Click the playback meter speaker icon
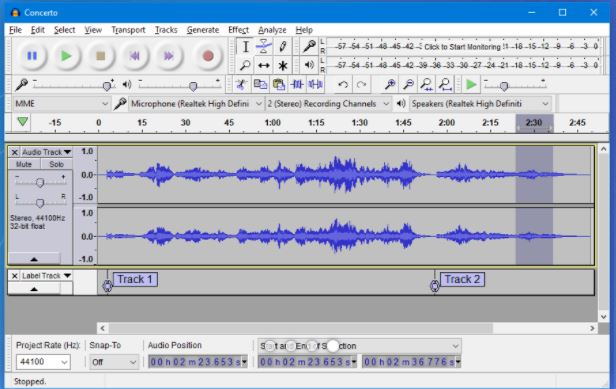Image resolution: width=616 pixels, height=389 pixels. click(x=309, y=65)
